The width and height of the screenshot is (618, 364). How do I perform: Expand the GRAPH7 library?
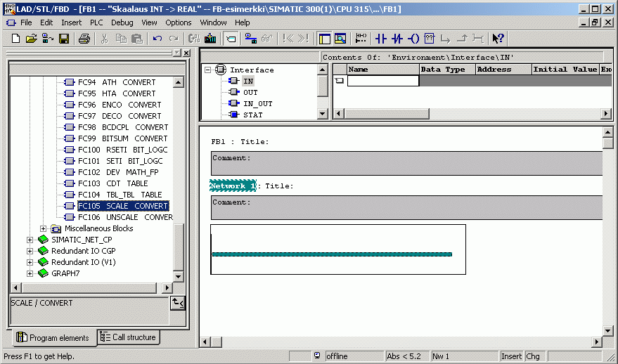(30, 273)
